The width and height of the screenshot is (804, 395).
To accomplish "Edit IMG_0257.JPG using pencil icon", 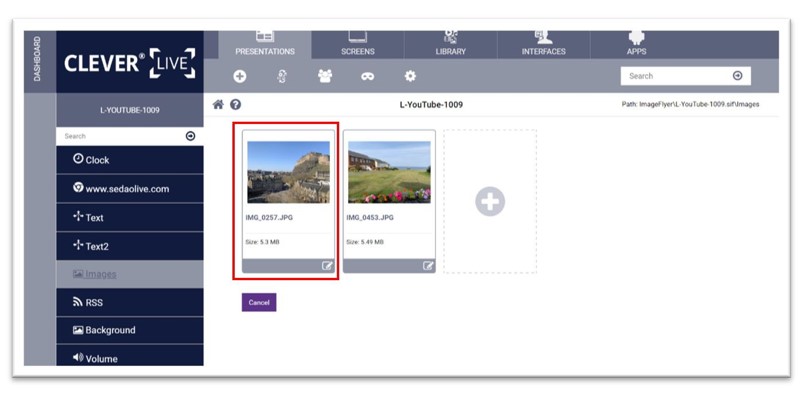I will click(x=327, y=266).
